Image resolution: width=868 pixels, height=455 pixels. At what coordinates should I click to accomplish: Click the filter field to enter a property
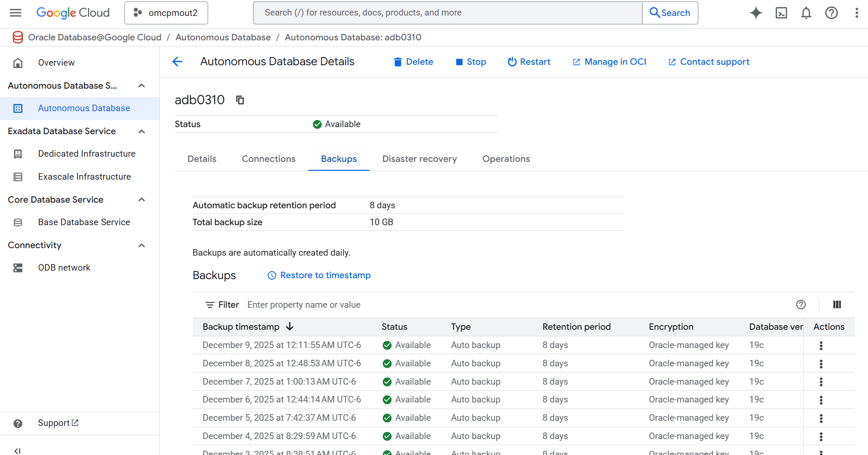pos(304,304)
